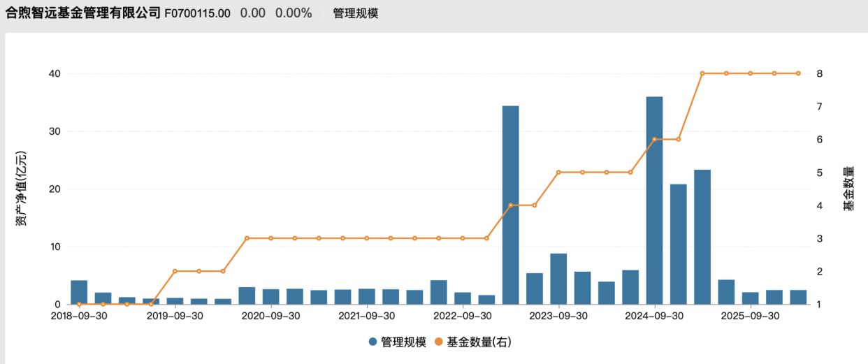Click the fund code F0700115.00
This screenshot has width=868, height=364.
197,13
